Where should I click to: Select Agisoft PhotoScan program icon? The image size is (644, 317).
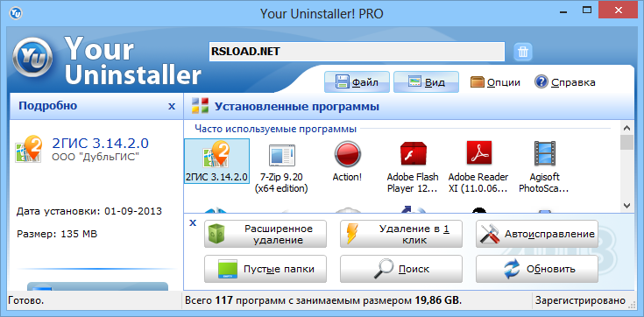544,167
